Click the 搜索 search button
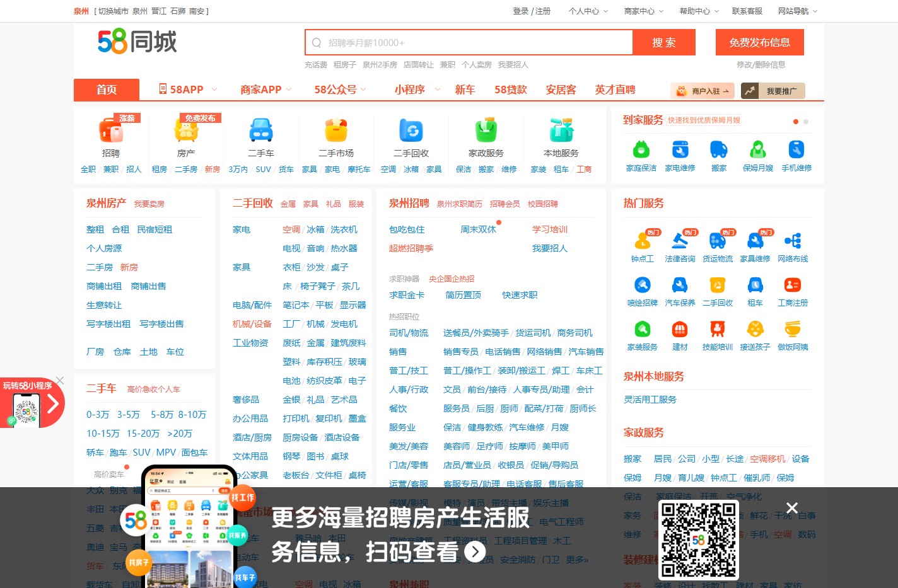The width and height of the screenshot is (898, 588). point(664,42)
